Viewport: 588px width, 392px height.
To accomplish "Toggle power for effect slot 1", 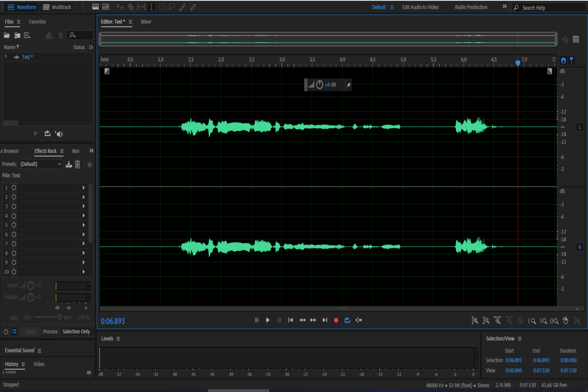I will [x=14, y=188].
